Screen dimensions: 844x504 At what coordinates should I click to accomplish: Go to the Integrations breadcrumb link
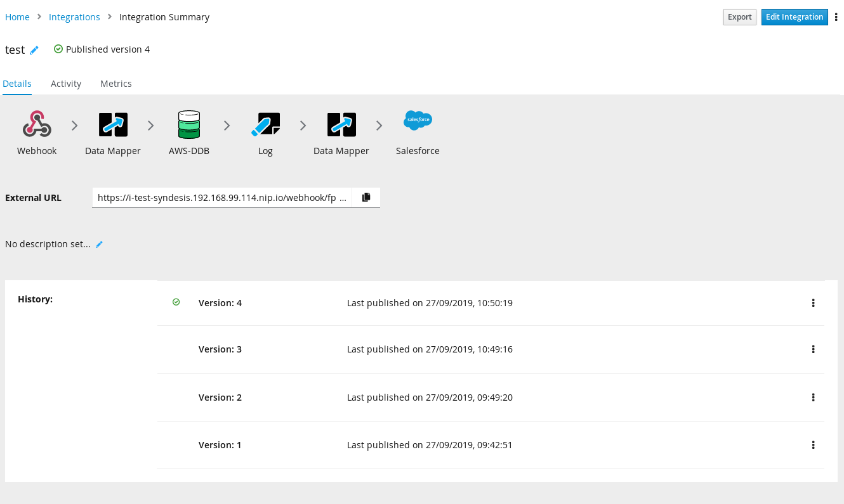[x=74, y=17]
